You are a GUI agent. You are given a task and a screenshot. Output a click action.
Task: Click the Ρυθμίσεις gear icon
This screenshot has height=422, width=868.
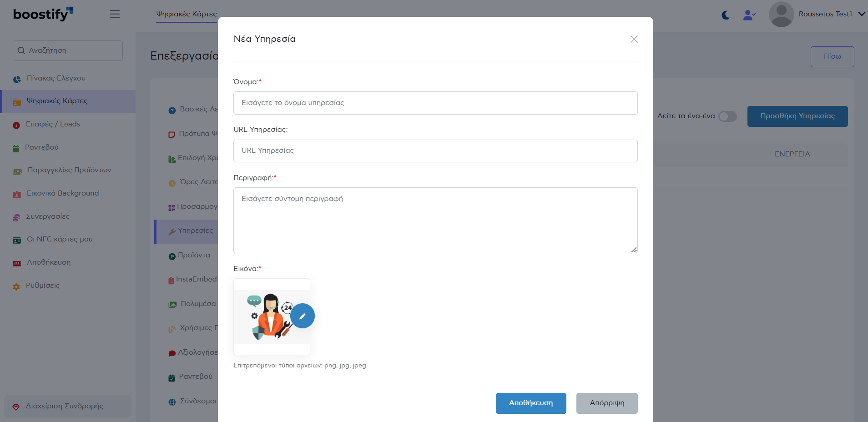pyautogui.click(x=16, y=286)
